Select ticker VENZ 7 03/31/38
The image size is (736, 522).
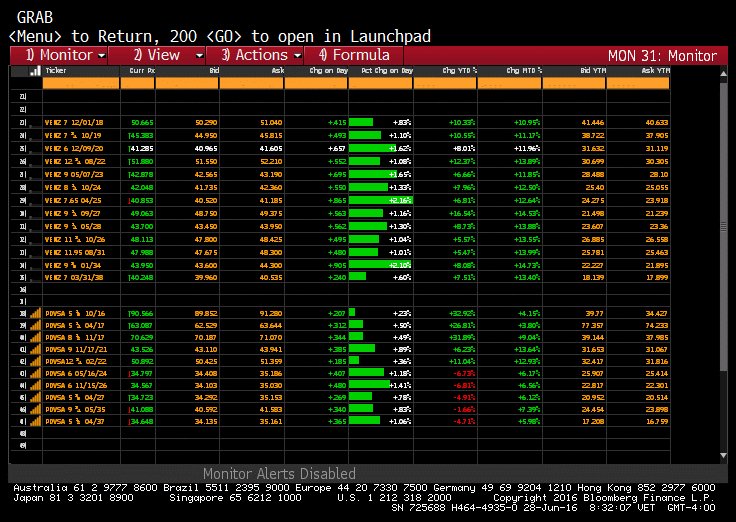[x=74, y=277]
